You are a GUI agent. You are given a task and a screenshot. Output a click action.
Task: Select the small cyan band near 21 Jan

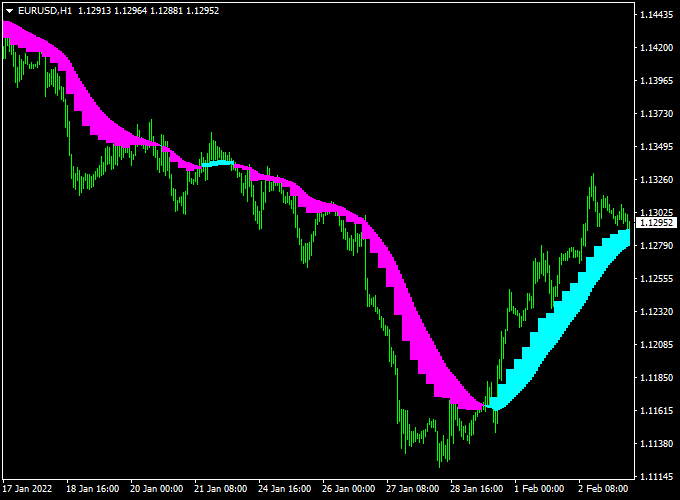[x=218, y=163]
